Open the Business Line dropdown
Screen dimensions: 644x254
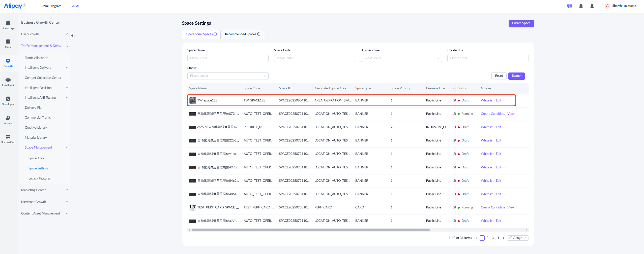coord(401,58)
